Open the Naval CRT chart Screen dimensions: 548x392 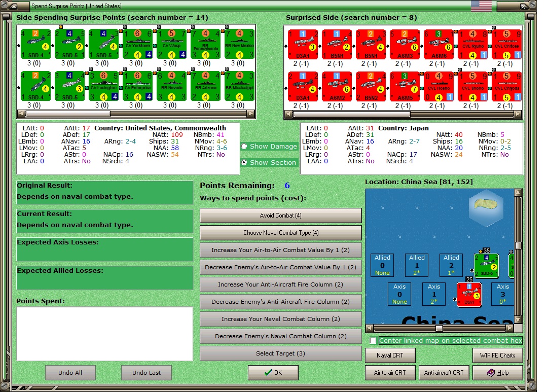click(390, 355)
